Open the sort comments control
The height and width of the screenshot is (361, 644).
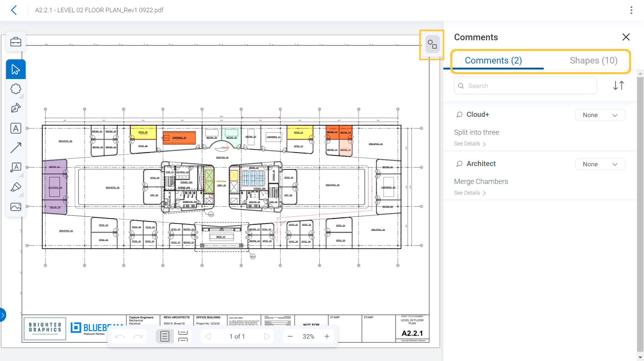(x=618, y=85)
